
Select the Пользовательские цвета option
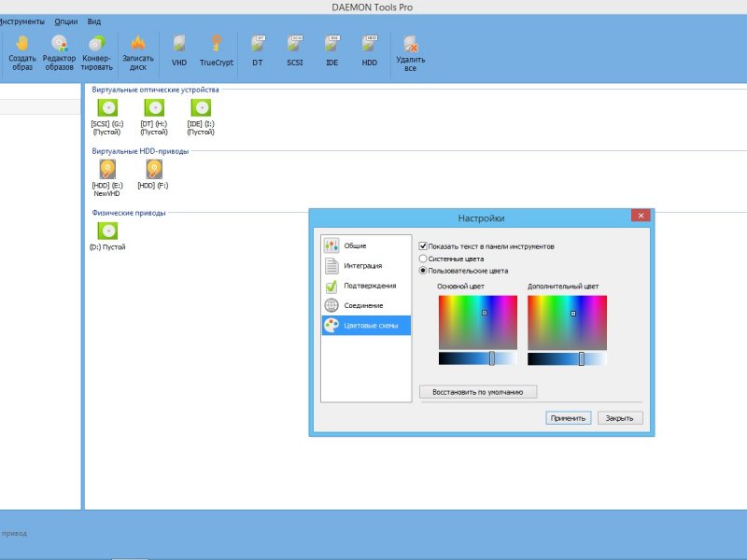click(423, 271)
